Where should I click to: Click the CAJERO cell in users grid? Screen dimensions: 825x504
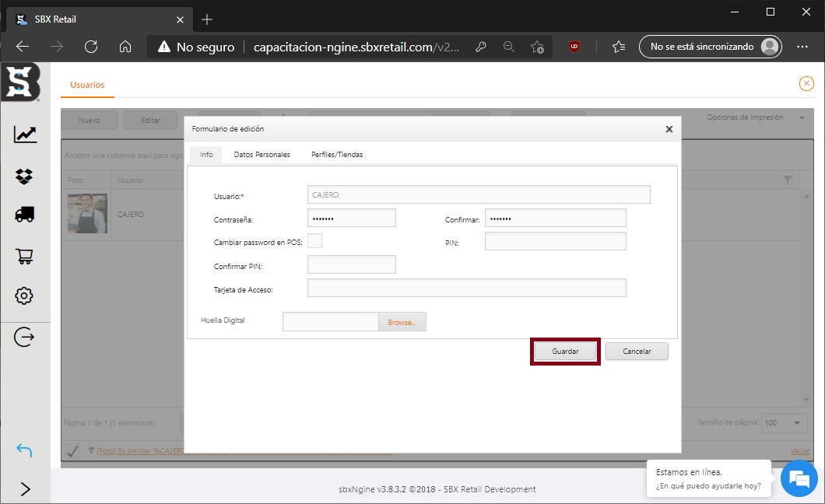(147, 215)
